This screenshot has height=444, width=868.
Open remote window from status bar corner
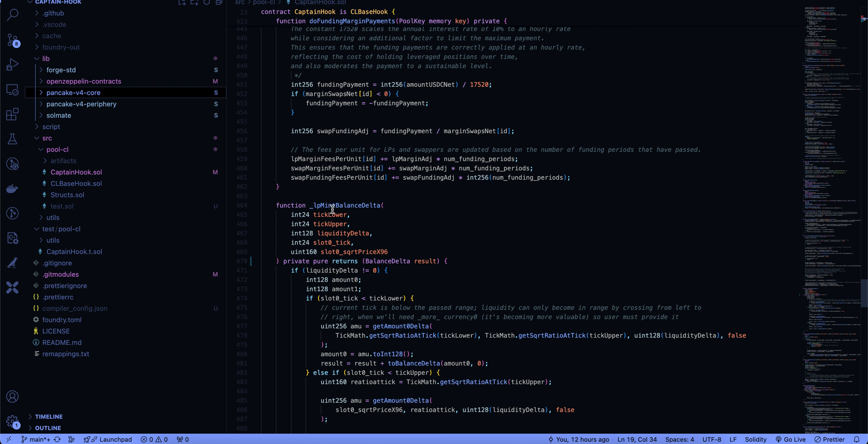8,439
